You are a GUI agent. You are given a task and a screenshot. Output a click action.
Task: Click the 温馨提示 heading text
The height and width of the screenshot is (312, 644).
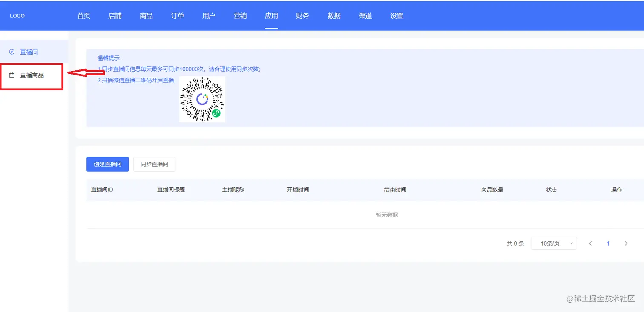[x=109, y=58]
